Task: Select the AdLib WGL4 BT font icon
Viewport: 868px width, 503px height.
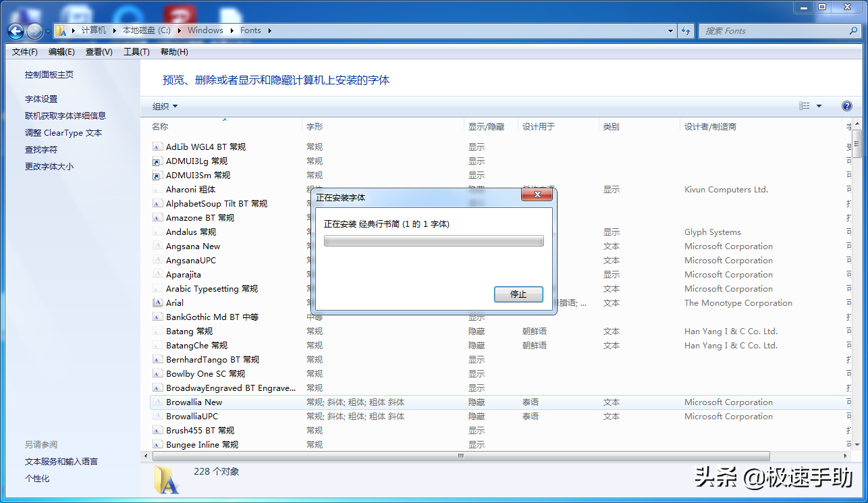Action: pos(157,147)
